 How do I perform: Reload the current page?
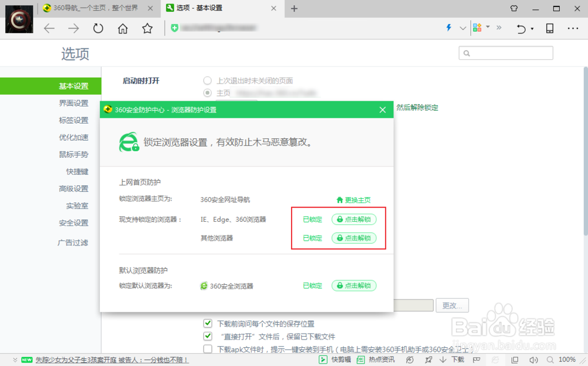click(x=98, y=28)
